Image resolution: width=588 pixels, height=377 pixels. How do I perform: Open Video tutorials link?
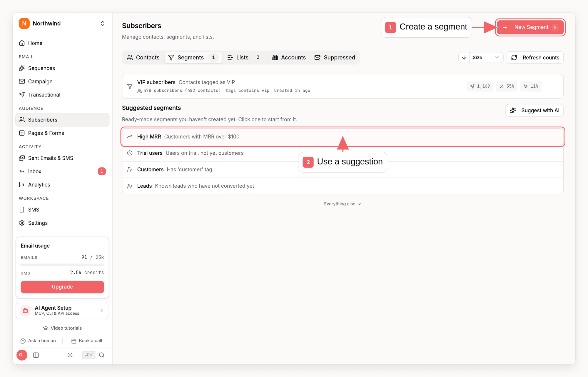[x=62, y=328]
